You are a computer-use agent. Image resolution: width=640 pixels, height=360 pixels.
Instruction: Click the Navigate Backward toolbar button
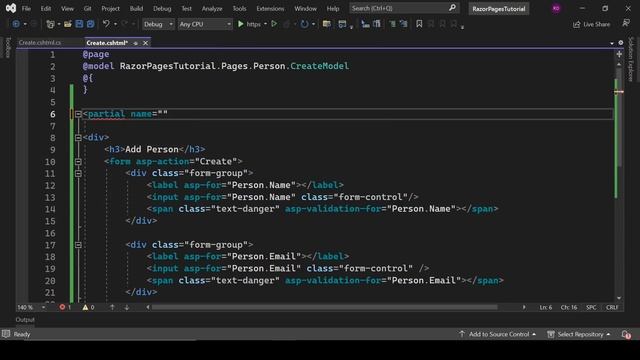point(16,24)
